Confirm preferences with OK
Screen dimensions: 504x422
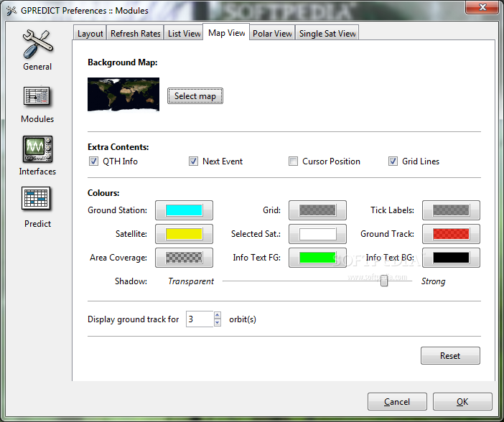pyautogui.click(x=462, y=401)
